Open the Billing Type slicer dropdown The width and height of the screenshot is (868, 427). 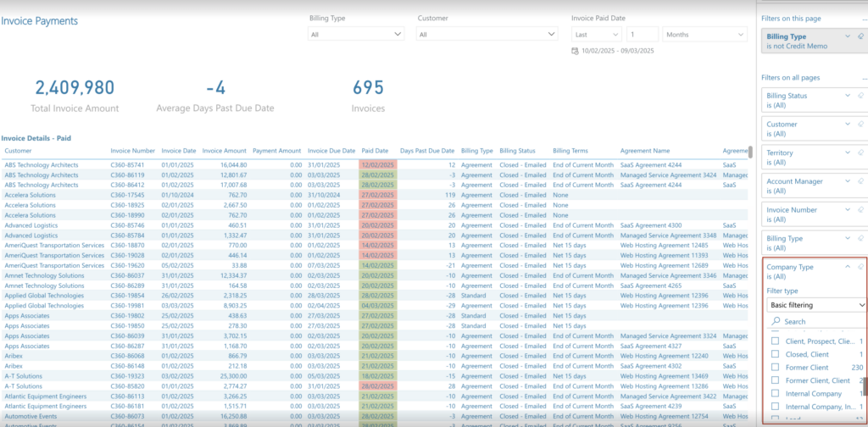coord(356,34)
